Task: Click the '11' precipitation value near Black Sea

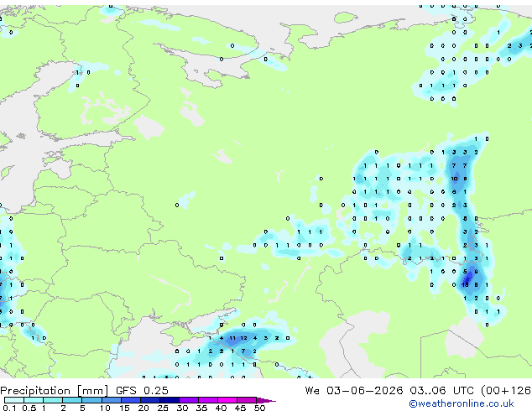Action: pos(232,338)
